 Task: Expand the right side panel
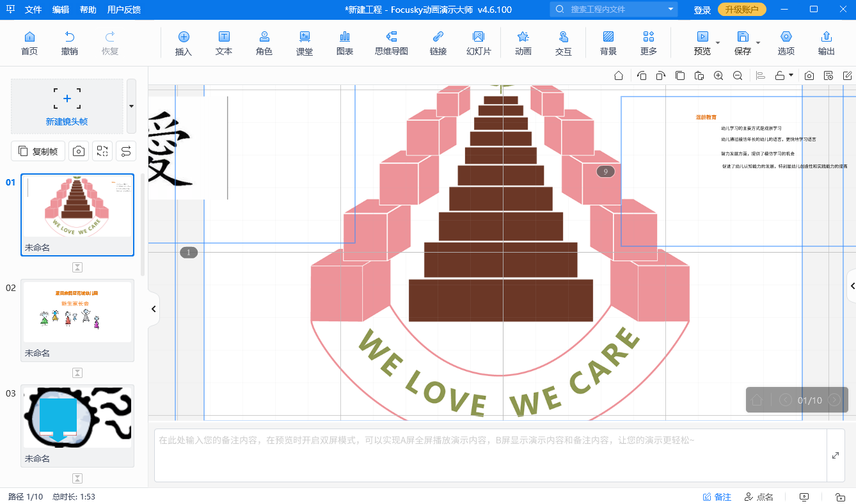[852, 287]
